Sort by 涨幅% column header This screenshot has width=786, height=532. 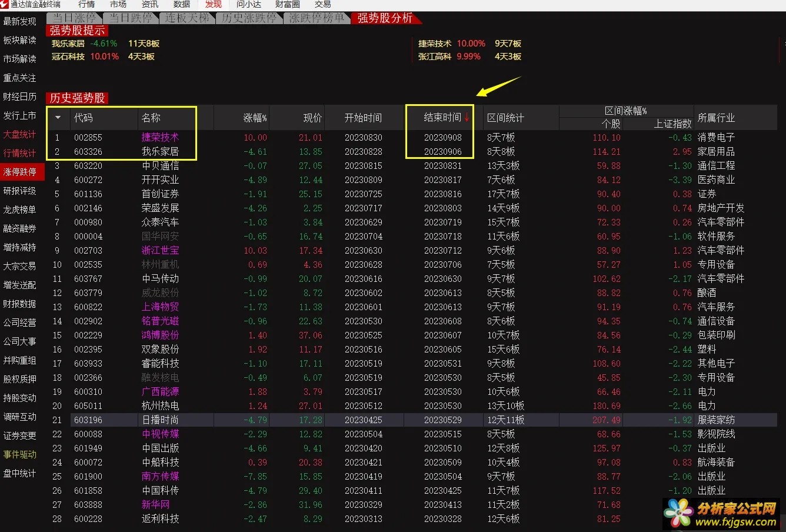[x=255, y=118]
